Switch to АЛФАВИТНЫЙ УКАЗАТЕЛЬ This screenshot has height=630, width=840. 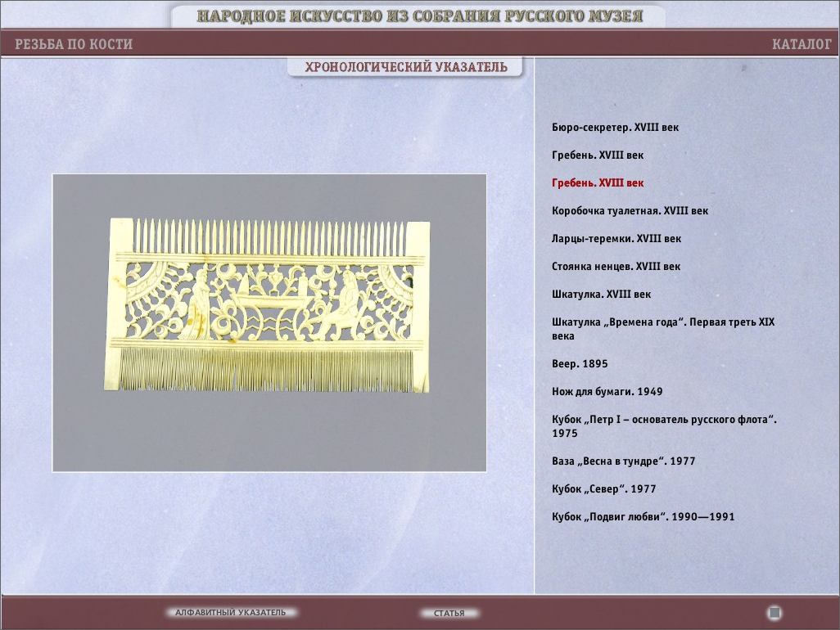point(230,613)
